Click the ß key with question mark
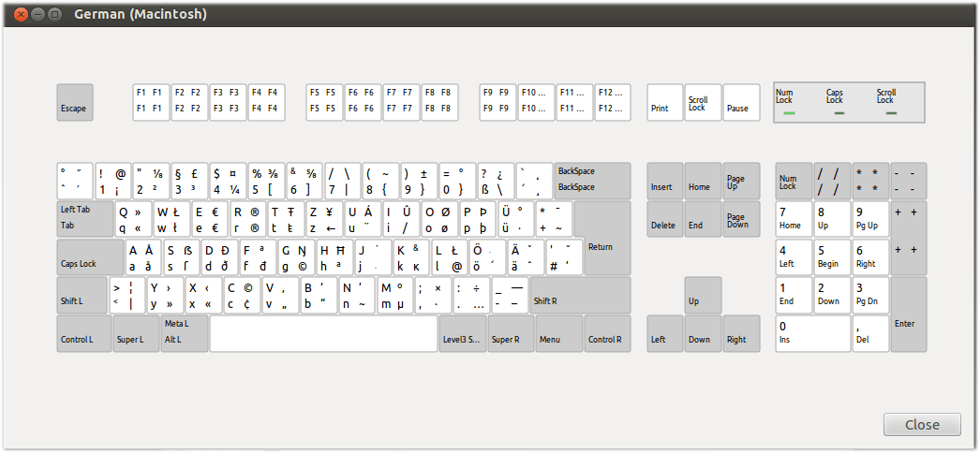This screenshot has width=980, height=453. (x=497, y=181)
